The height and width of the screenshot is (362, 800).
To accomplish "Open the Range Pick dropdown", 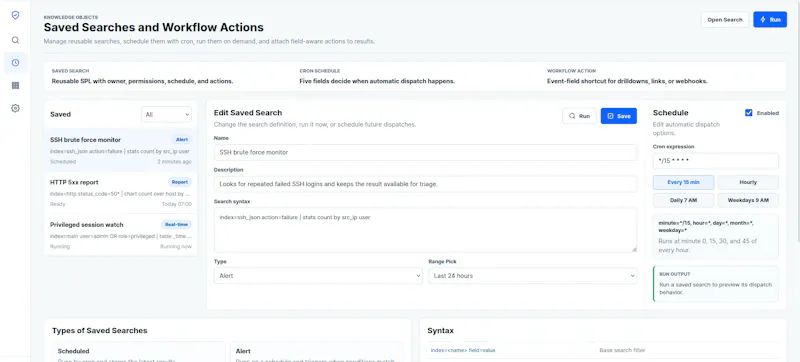I will tap(533, 276).
